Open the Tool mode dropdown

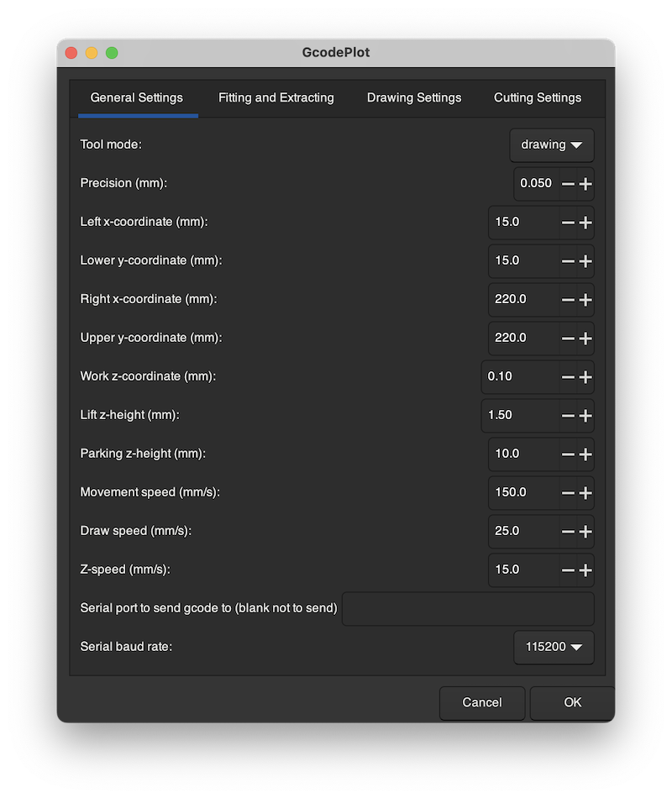552,144
